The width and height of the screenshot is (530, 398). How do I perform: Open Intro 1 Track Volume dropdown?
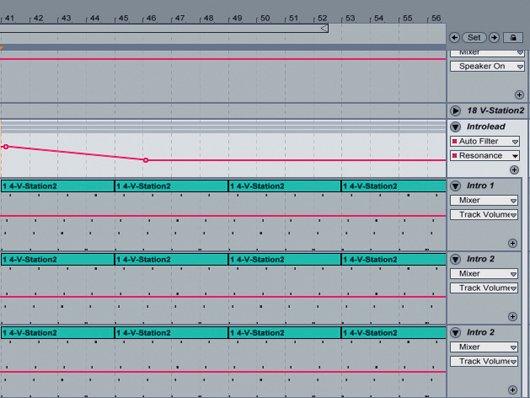pyautogui.click(x=484, y=215)
